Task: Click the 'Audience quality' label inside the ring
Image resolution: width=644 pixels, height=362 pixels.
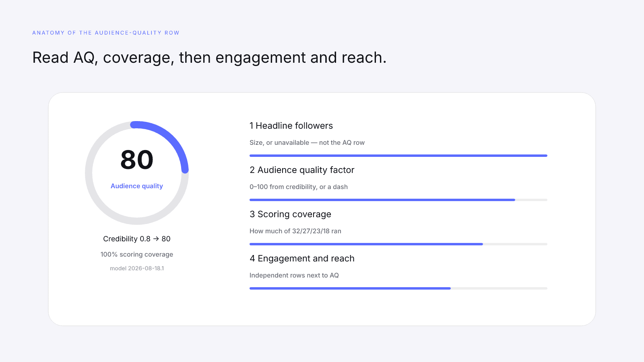Action: click(137, 186)
